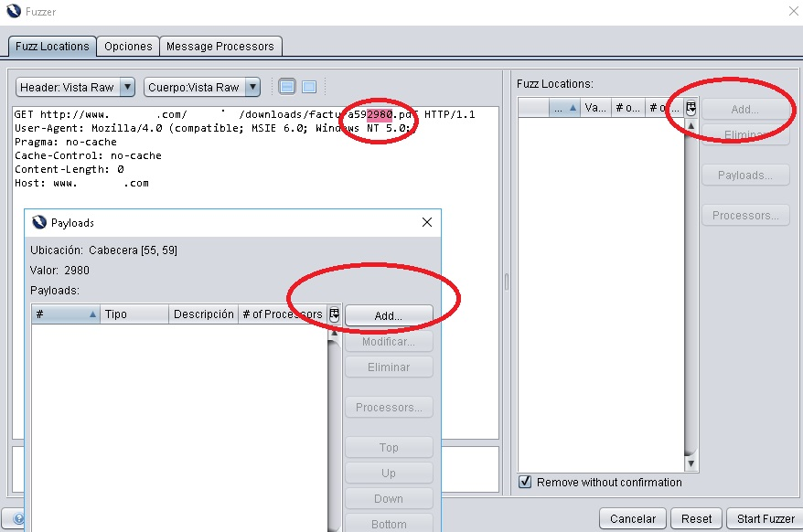
Task: Close the Payloads dialog with X
Action: [427, 222]
